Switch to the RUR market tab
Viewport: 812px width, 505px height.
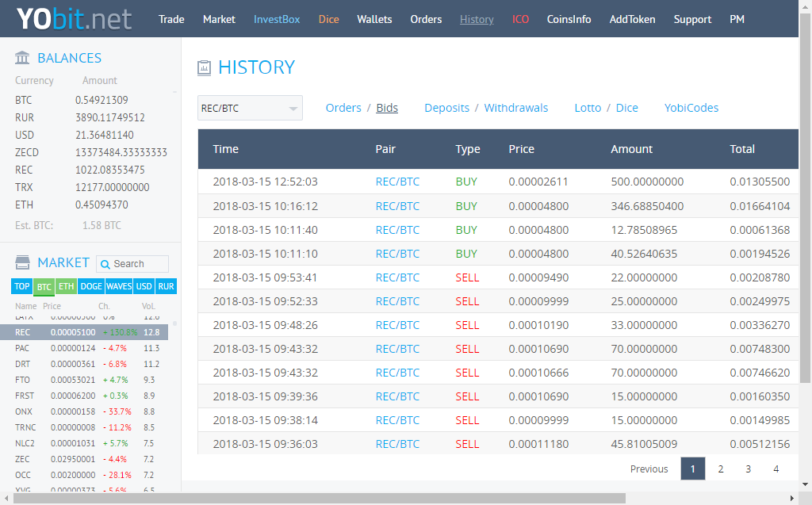click(x=167, y=286)
